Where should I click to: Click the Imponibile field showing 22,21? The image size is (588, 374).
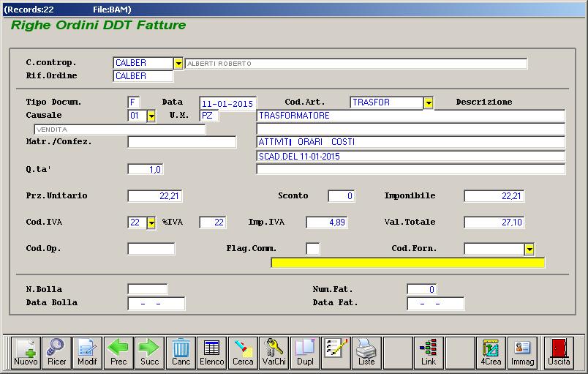(494, 196)
